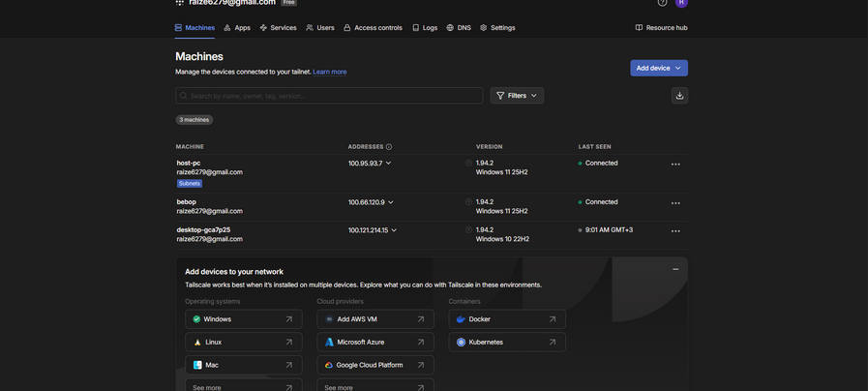Image resolution: width=868 pixels, height=391 pixels.
Task: Expand address list for 100.95.93.7
Action: coord(389,164)
